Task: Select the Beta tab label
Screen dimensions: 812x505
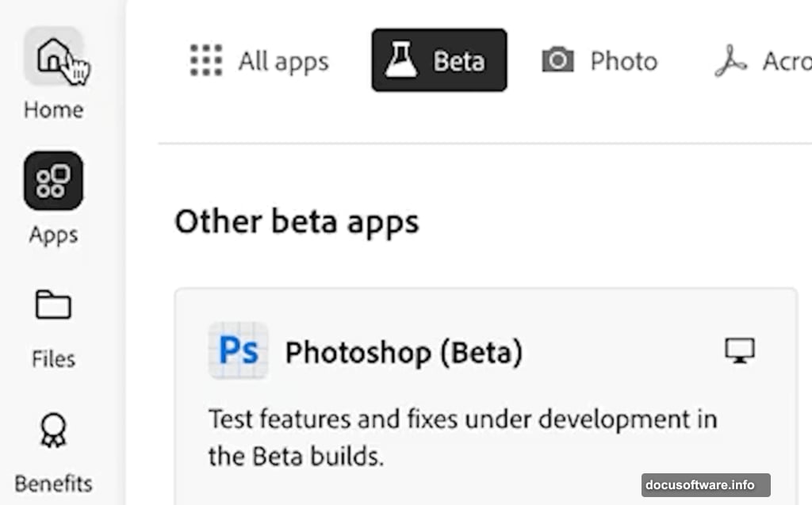Action: pos(458,61)
